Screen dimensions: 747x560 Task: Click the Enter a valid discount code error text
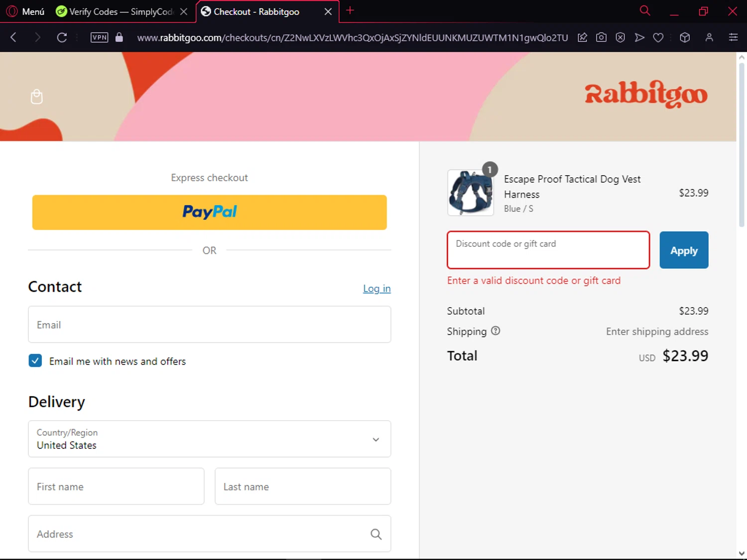534,281
